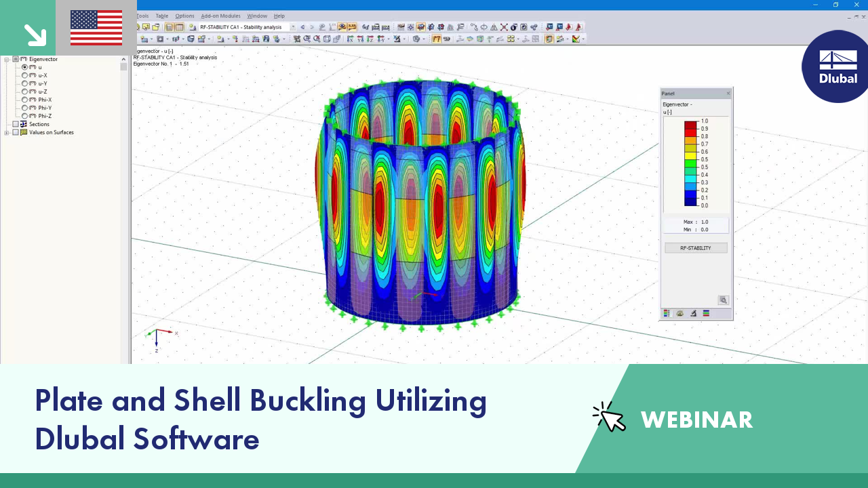Click the color scale options icon at Panel bottom

tap(666, 313)
